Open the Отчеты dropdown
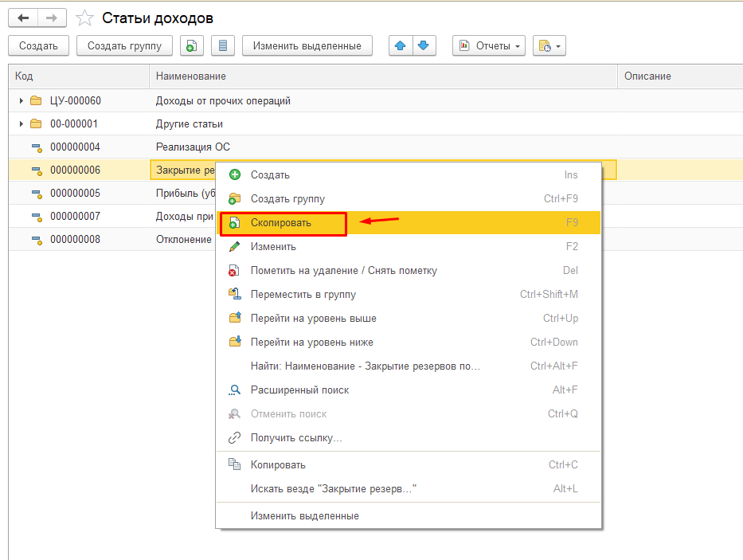 tap(488, 46)
